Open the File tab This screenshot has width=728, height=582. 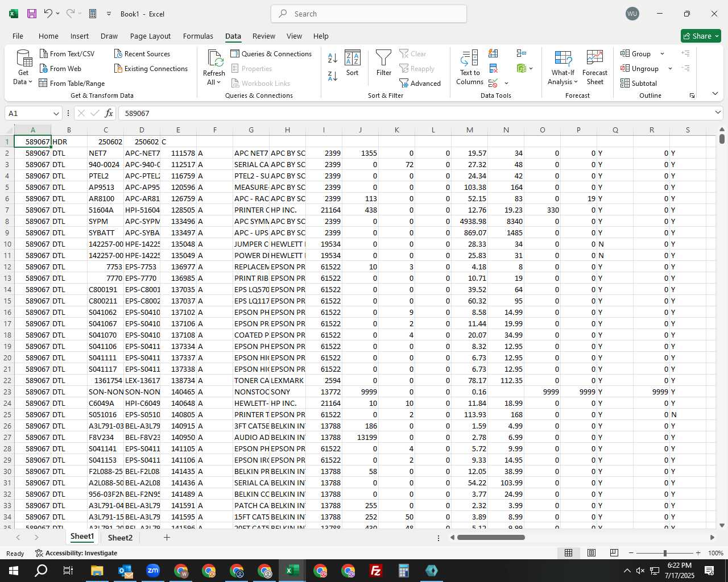(18, 36)
